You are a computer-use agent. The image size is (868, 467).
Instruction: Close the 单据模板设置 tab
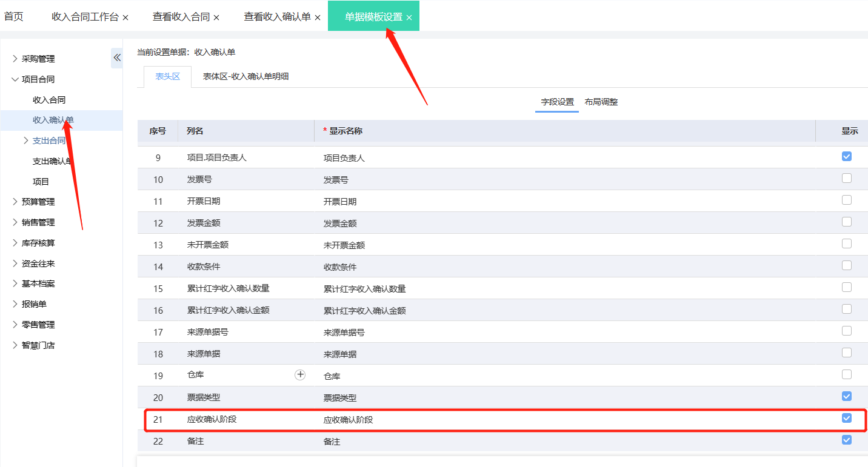[x=409, y=18]
